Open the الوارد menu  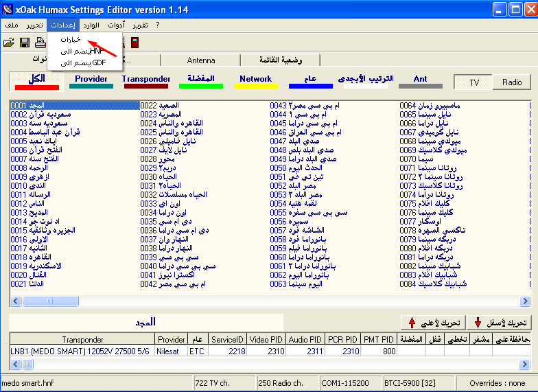[x=91, y=25]
